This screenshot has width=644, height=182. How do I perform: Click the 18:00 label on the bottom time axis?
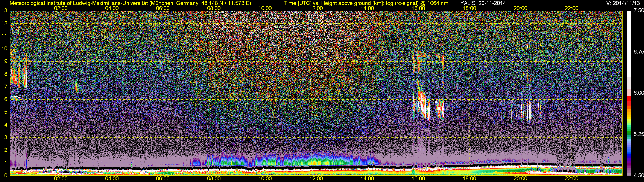pos(469,179)
